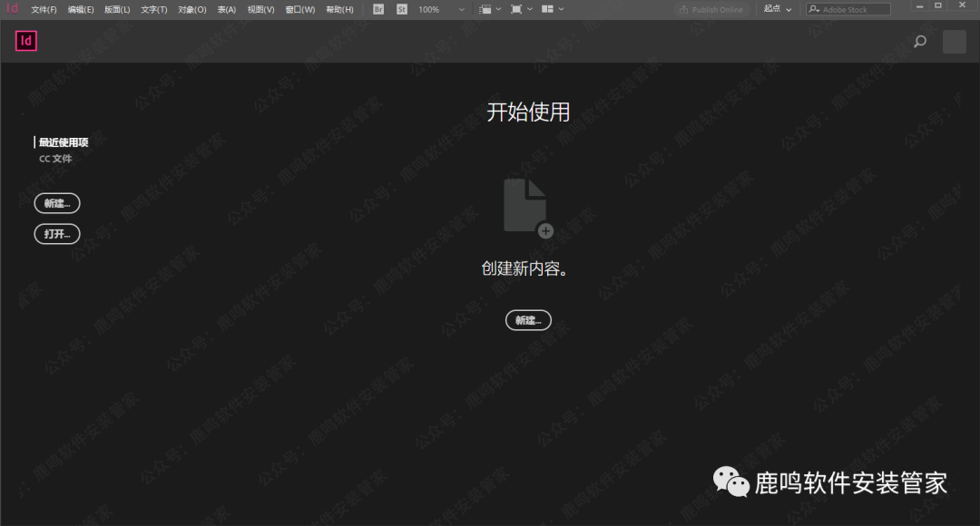Select the screen mode icon

(515, 9)
